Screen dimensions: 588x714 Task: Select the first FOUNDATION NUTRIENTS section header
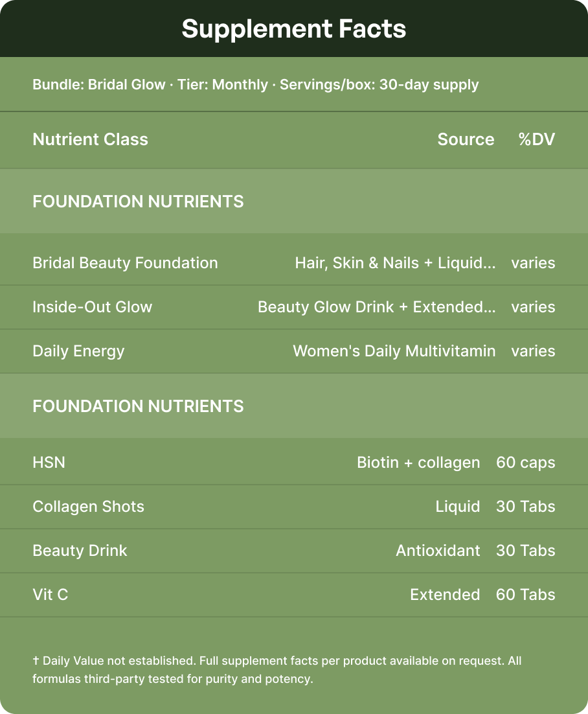click(294, 202)
